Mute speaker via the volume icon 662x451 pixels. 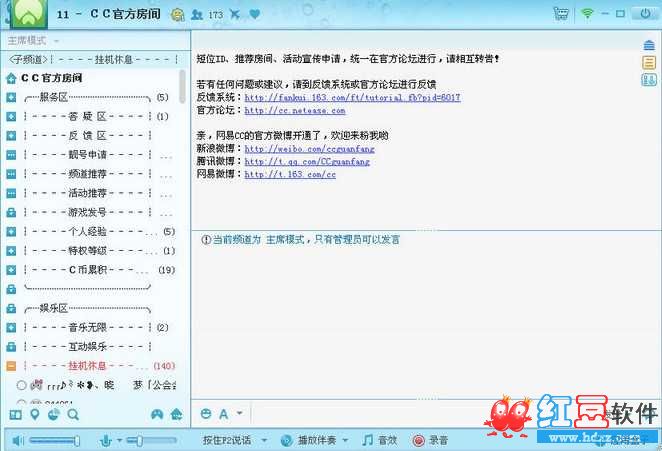point(18,441)
